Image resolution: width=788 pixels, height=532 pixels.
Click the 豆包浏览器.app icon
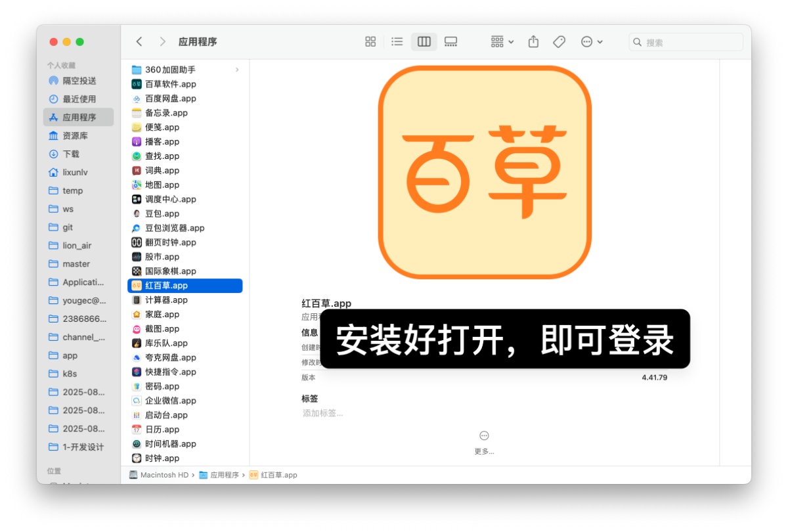[137, 228]
